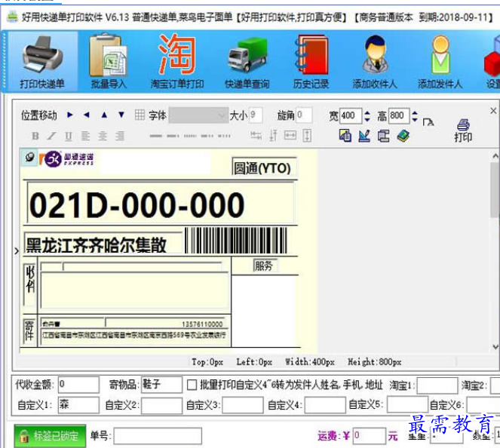Apply italic formatting icon
This screenshot has width=500, height=448.
[x=51, y=137]
